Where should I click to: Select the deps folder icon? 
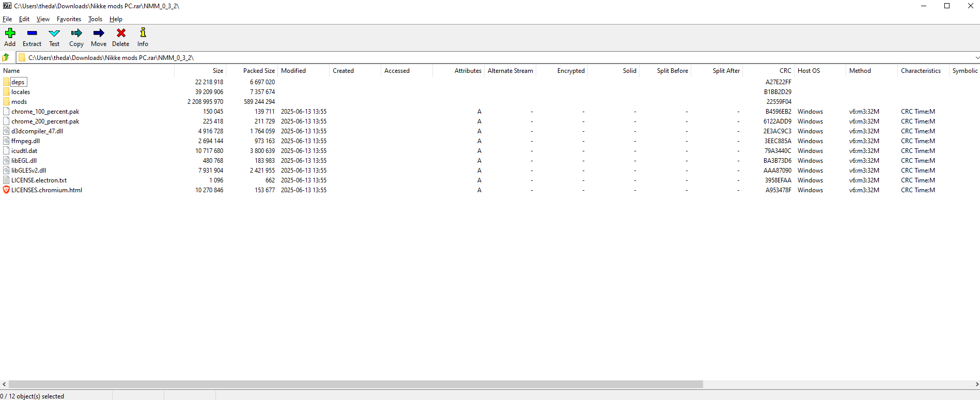click(6, 82)
